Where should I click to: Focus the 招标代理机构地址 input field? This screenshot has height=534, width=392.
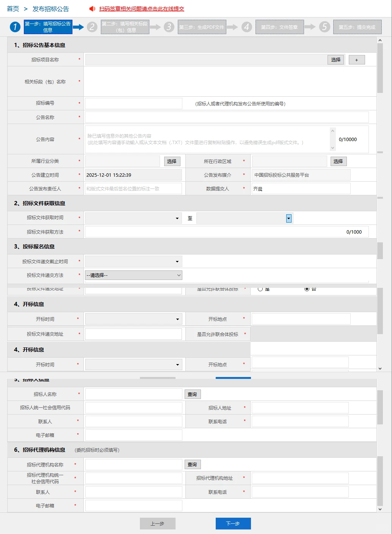tap(300, 478)
